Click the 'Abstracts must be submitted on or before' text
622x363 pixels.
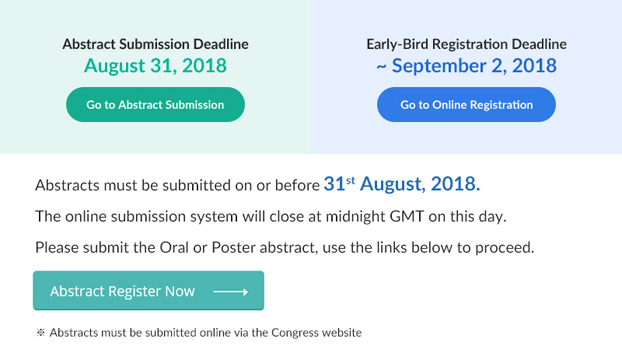coord(177,185)
